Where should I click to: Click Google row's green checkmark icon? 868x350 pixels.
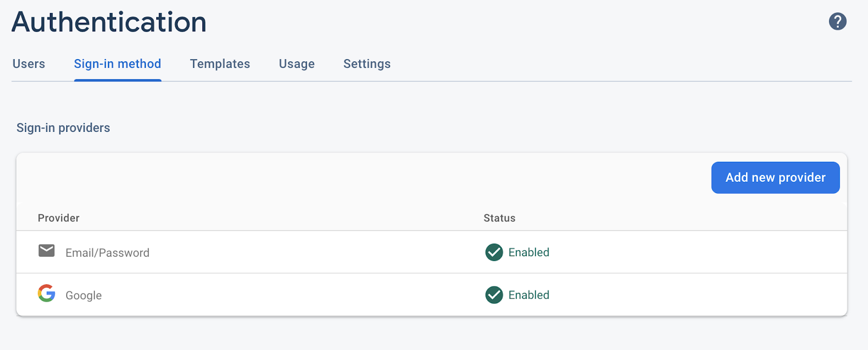pos(494,295)
